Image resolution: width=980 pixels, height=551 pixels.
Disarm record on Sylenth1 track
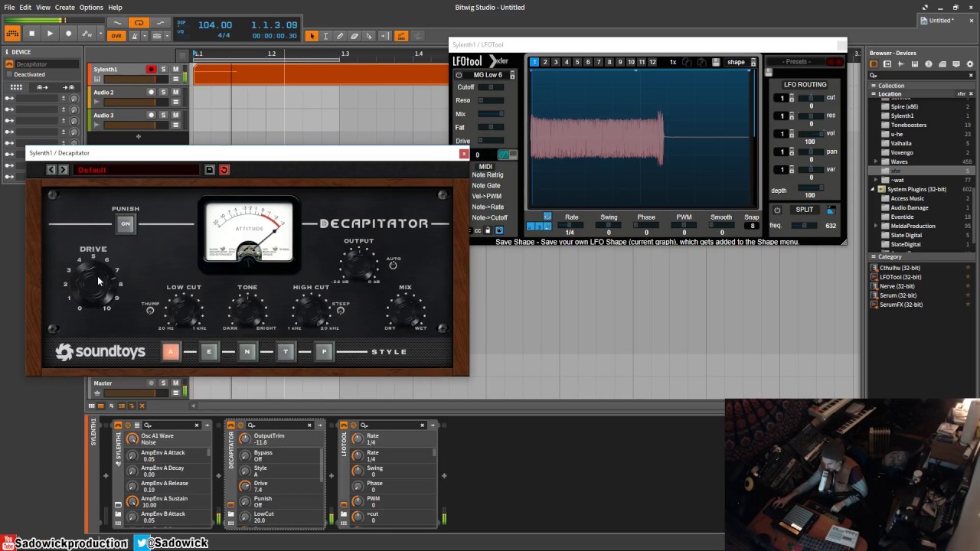pyautogui.click(x=151, y=70)
